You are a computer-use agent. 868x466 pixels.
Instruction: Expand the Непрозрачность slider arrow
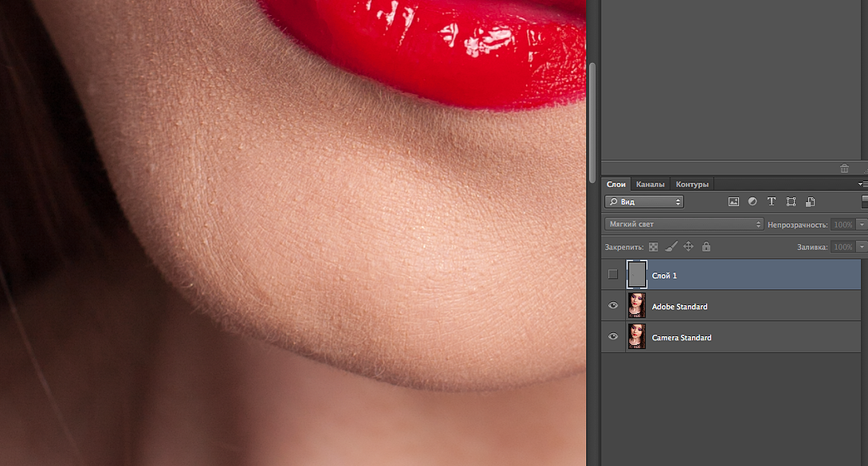point(862,224)
